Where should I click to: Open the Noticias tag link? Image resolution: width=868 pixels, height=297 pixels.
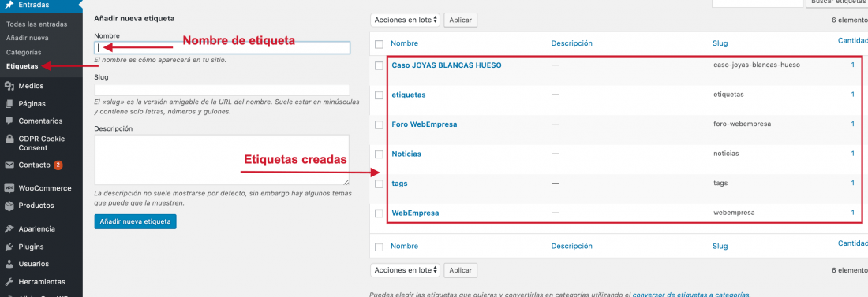tap(406, 154)
